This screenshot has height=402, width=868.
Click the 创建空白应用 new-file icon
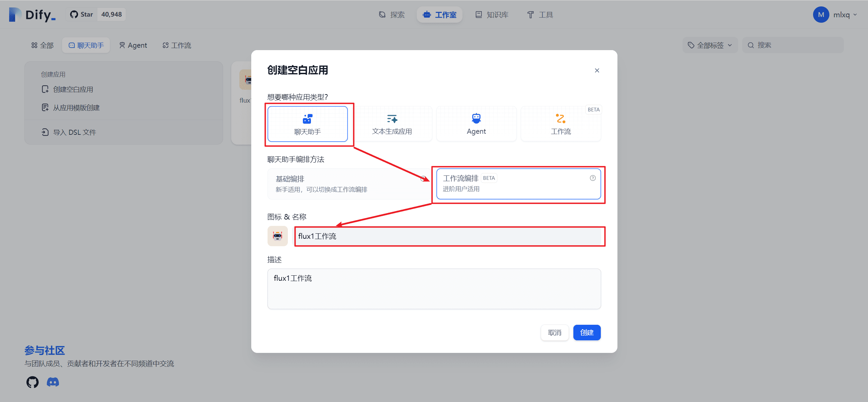pyautogui.click(x=45, y=89)
